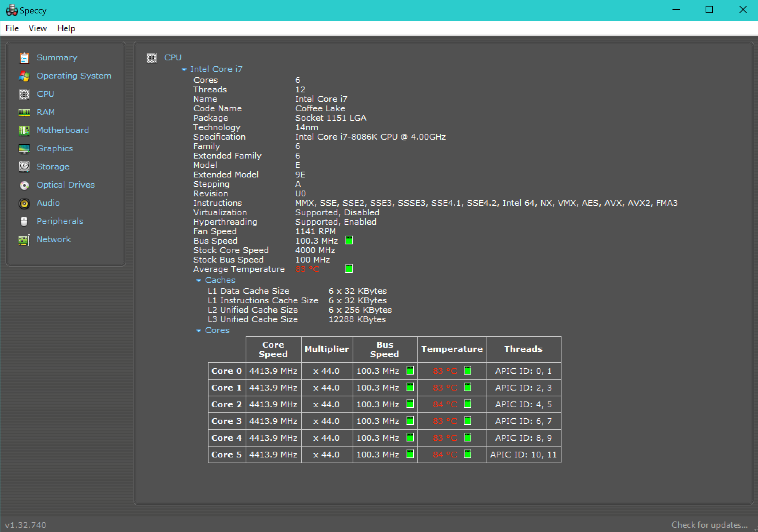Click Core 4 temperature graph icon
This screenshot has width=758, height=532.
[x=468, y=437]
